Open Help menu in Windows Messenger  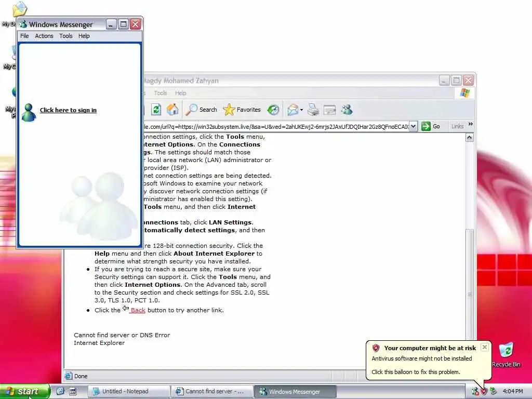pos(84,36)
